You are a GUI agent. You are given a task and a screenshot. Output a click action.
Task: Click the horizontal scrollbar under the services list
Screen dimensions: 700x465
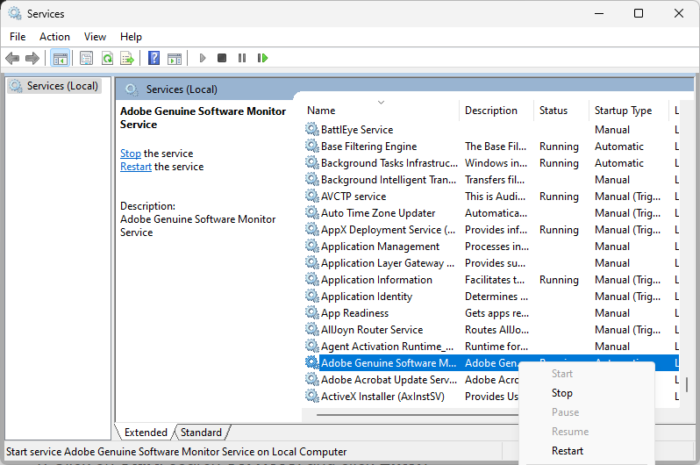click(x=417, y=415)
